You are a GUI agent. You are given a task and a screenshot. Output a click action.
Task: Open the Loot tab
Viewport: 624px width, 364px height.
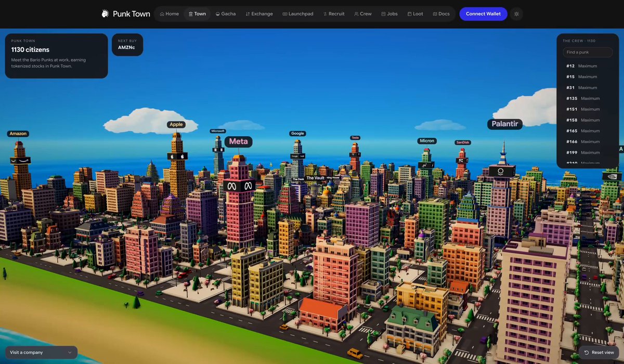click(415, 14)
